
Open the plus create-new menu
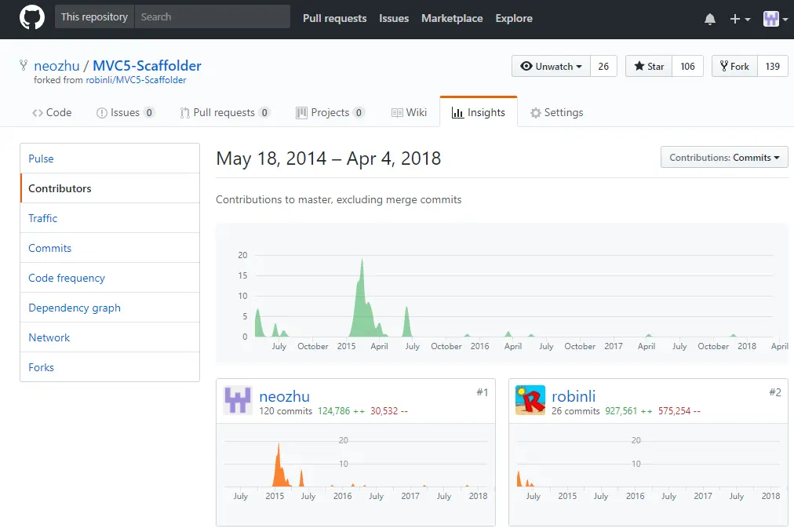[740, 20]
